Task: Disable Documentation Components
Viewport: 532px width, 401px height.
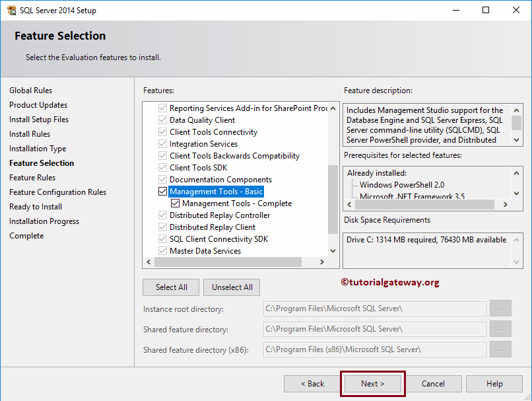Action: [x=162, y=179]
